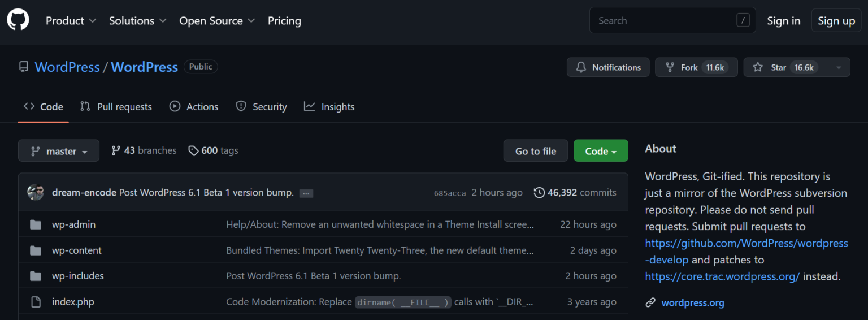This screenshot has width=868, height=320.
Task: Open the wp-content folder
Action: click(77, 250)
